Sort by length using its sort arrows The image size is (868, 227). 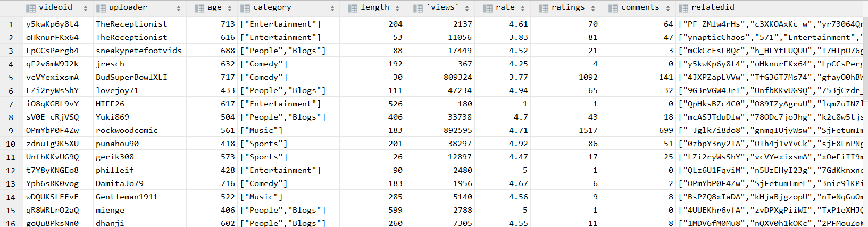pos(397,8)
